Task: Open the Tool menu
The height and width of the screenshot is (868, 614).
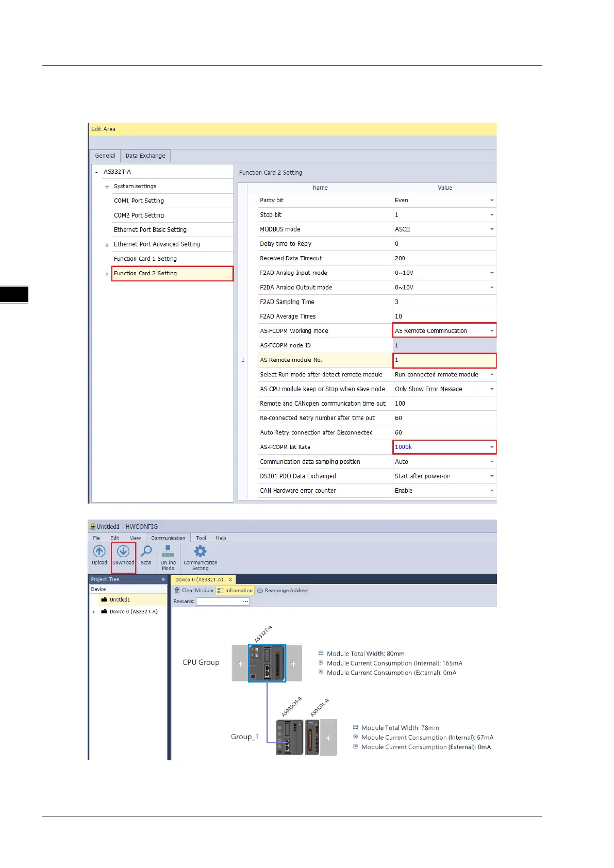Action: [201, 538]
